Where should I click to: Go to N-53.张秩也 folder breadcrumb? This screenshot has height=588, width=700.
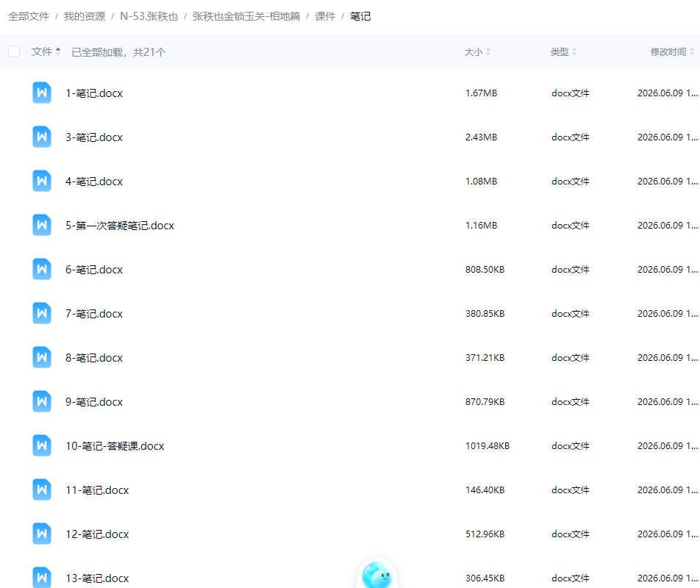tap(149, 16)
